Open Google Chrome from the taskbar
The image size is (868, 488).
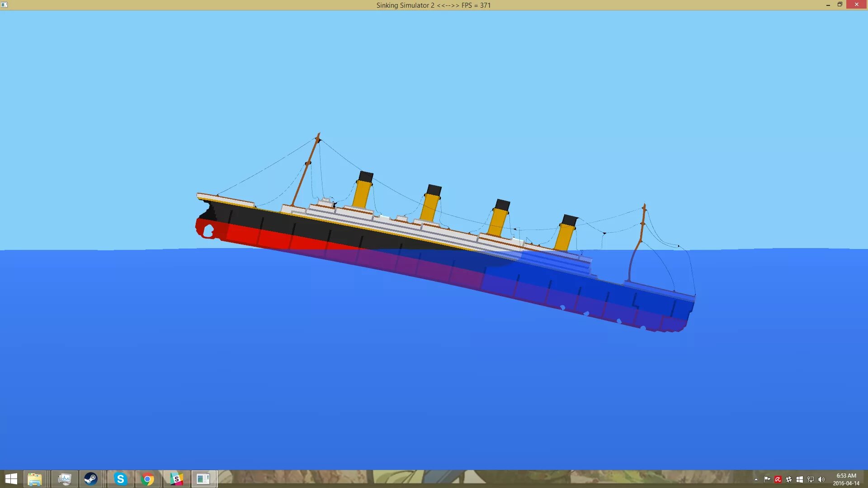click(x=147, y=479)
